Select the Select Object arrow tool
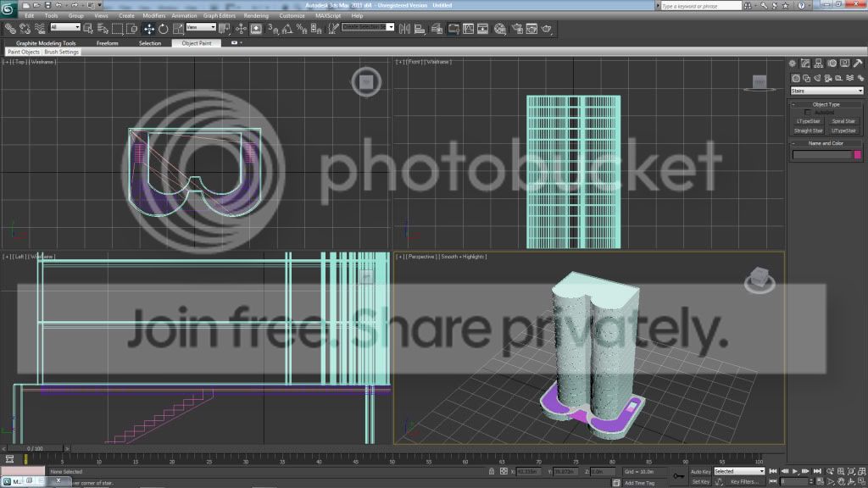This screenshot has width=868, height=488. [x=88, y=29]
